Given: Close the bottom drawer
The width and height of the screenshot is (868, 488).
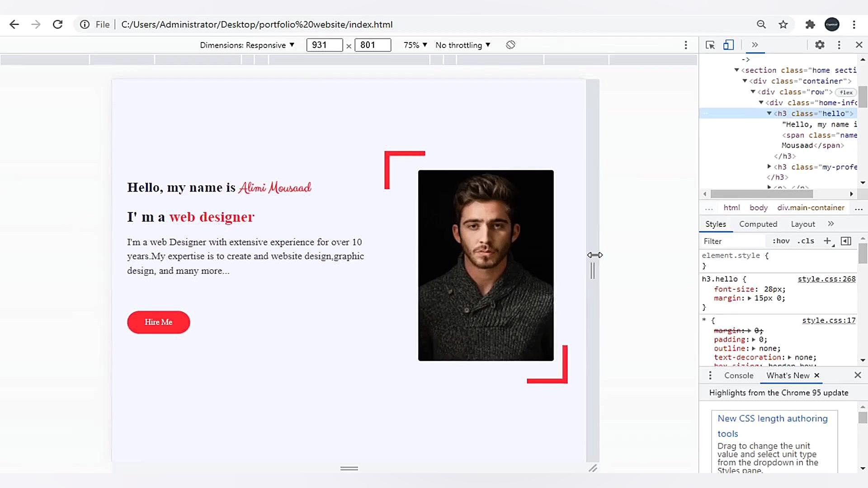Looking at the screenshot, I should point(858,375).
